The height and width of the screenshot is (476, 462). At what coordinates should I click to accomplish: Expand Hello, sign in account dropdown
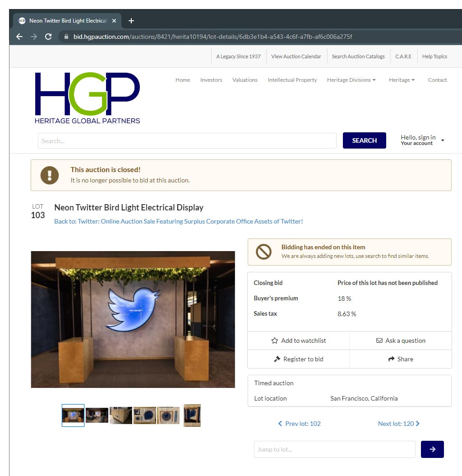422,140
